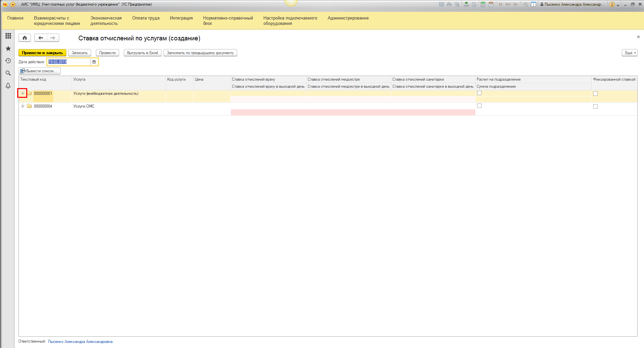Open the Оплата труда menu section

coord(146,18)
